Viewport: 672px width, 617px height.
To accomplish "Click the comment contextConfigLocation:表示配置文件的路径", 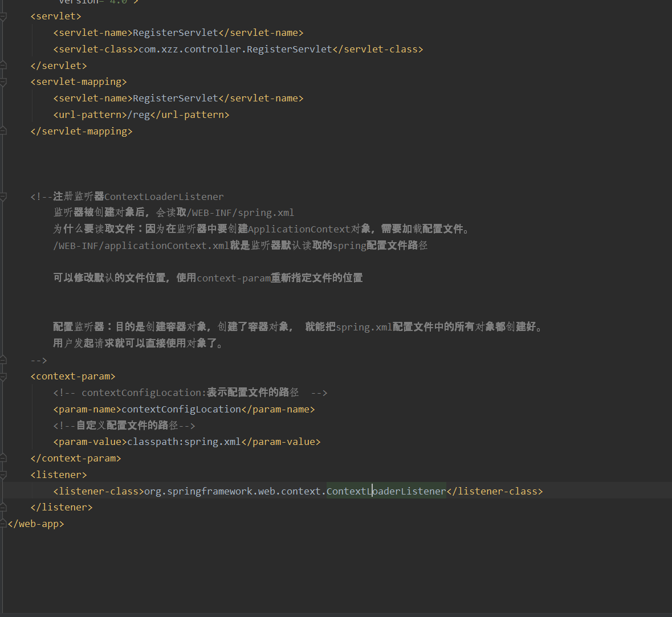I will (190, 393).
